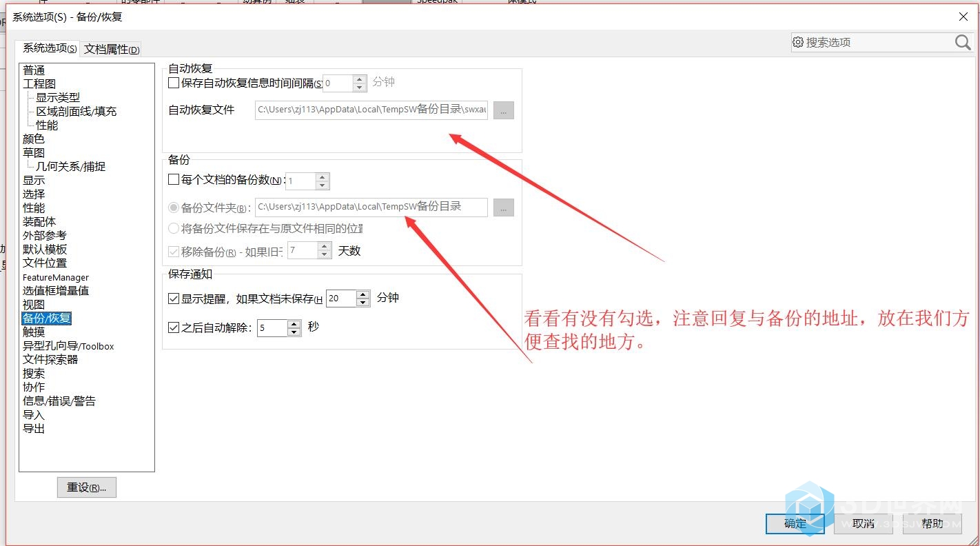Decrease auto-recover interval minutes spinner

tap(360, 88)
